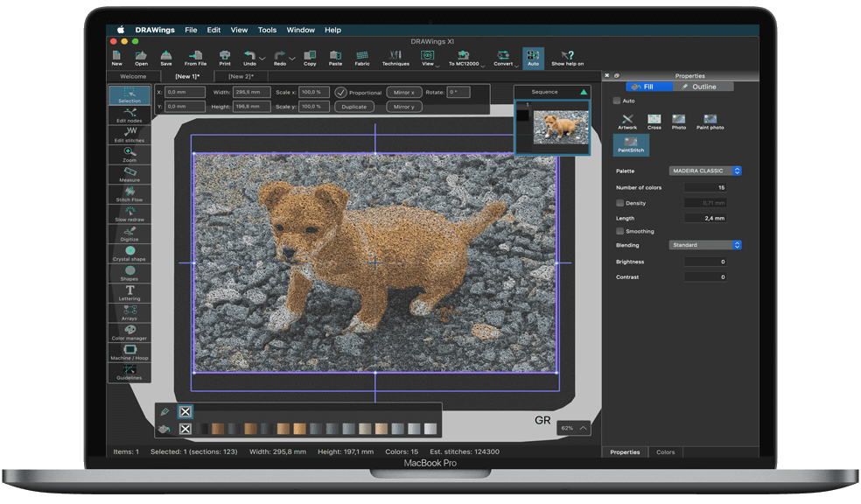861x504 pixels.
Task: Click the Fabric toolbar icon
Action: pos(361,58)
